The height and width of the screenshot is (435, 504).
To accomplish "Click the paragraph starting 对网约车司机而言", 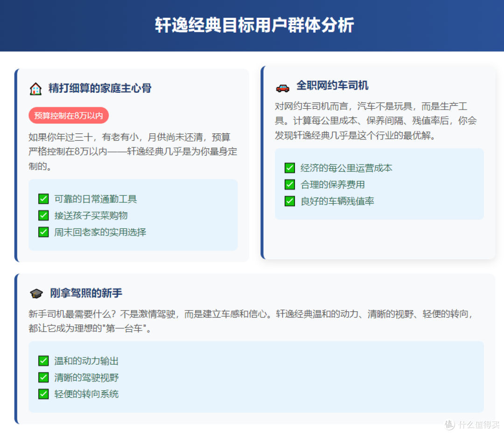I will click(376, 121).
